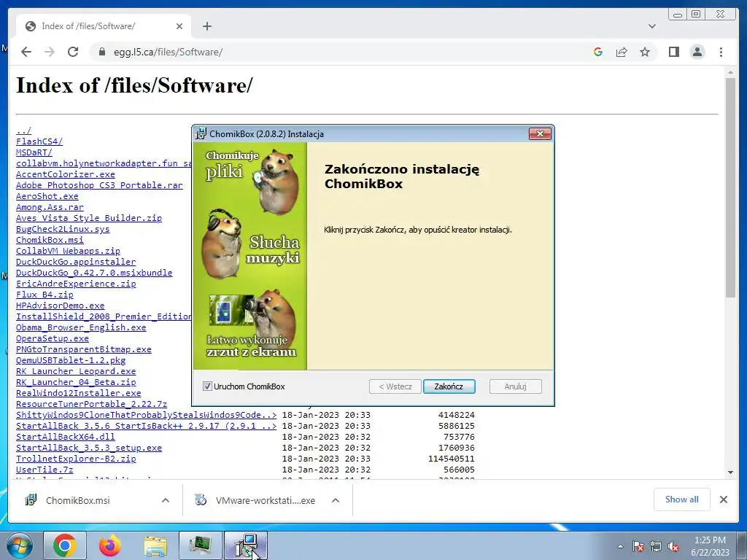Click CollabVM_Webapps.zip link
This screenshot has height=560, width=747.
68,251
